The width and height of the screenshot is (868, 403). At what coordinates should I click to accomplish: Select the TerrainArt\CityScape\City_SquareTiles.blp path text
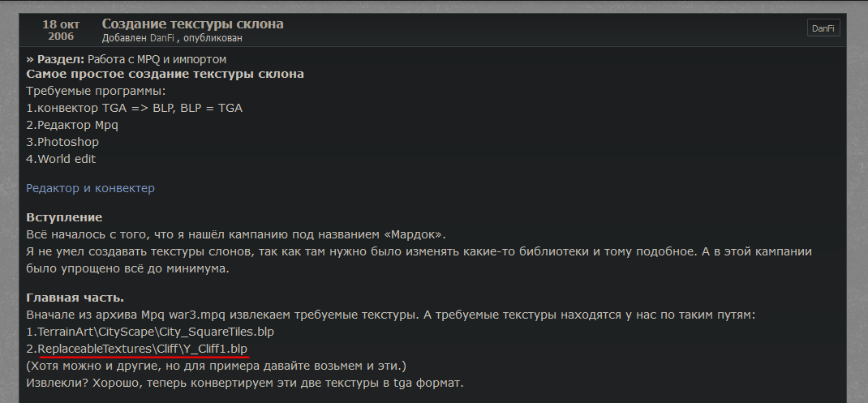coord(156,332)
